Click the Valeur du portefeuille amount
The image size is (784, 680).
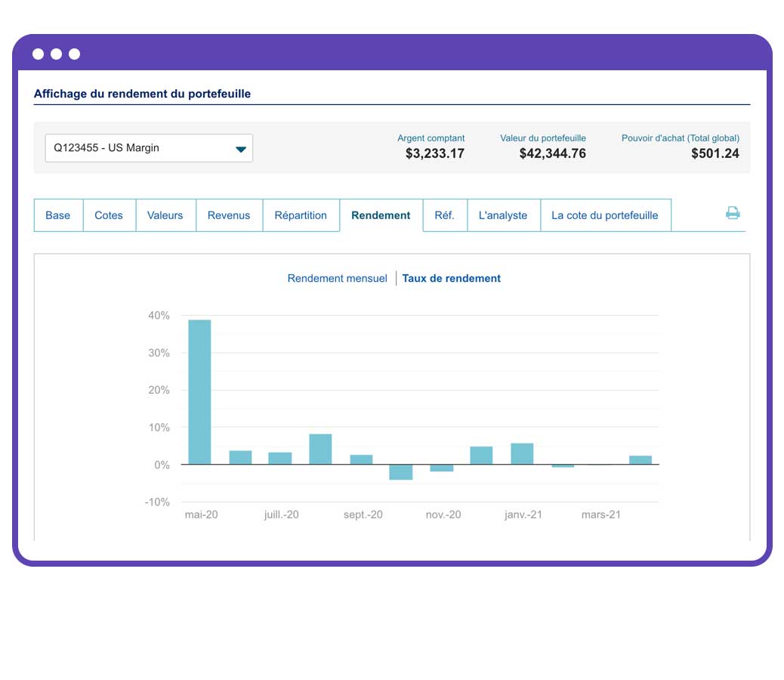[552, 153]
